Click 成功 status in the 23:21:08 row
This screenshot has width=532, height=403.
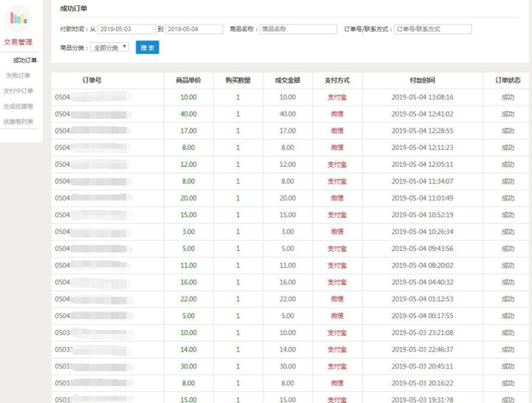[x=508, y=333]
